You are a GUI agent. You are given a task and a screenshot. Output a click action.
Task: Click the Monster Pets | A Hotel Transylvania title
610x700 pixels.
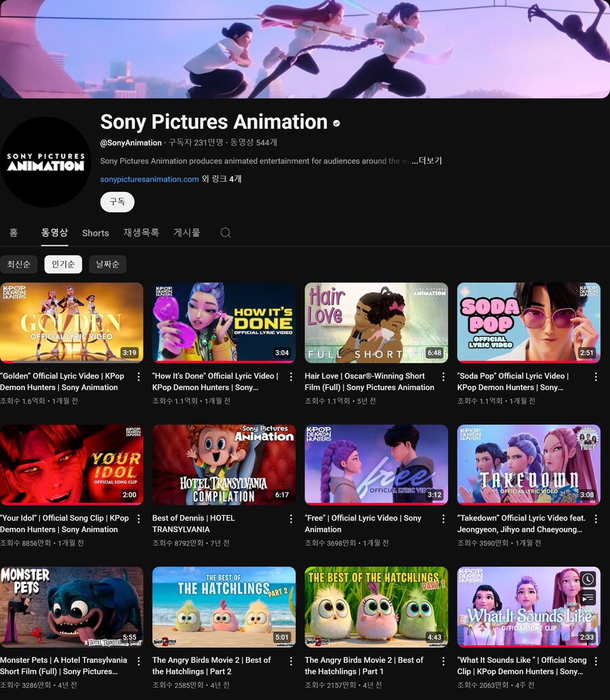(x=64, y=665)
